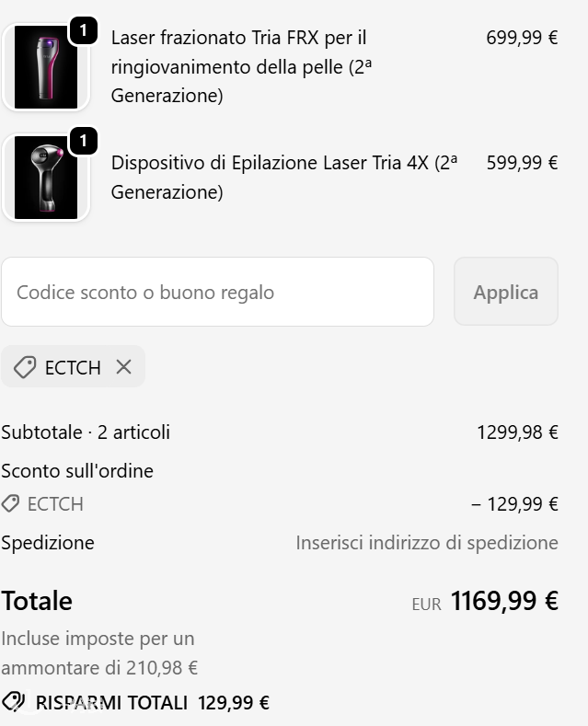This screenshot has height=726, width=588.
Task: Click the EUR currency label
Action: pos(426,605)
